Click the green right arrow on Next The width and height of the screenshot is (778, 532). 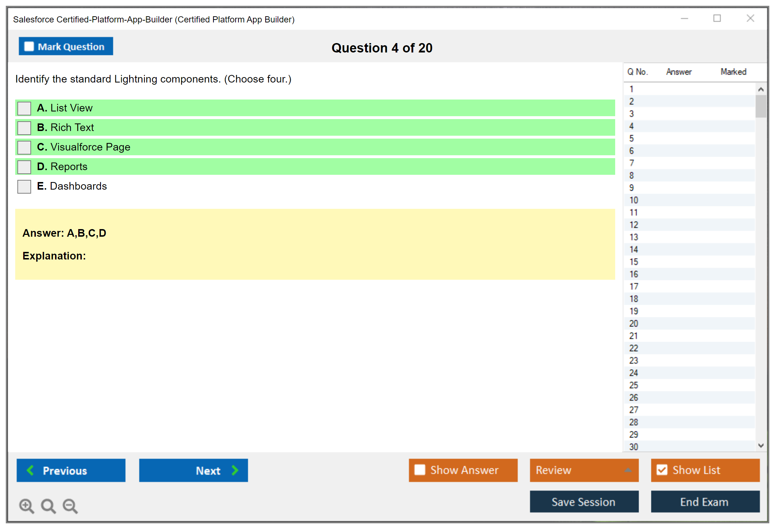pos(235,470)
